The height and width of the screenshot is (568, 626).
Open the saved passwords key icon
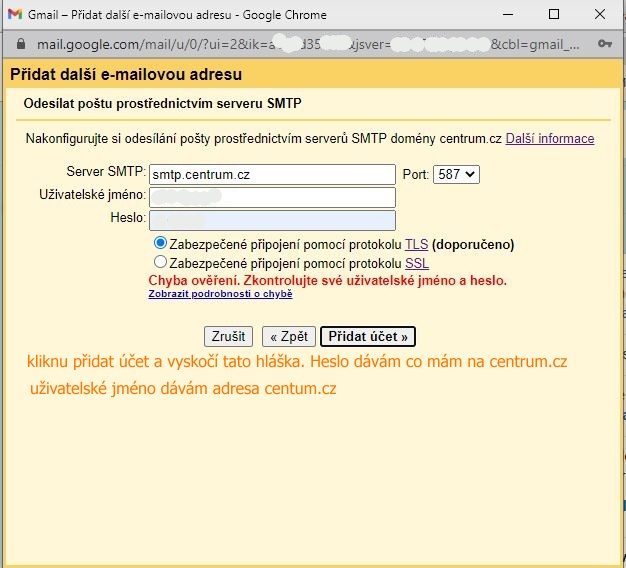pyautogui.click(x=605, y=45)
